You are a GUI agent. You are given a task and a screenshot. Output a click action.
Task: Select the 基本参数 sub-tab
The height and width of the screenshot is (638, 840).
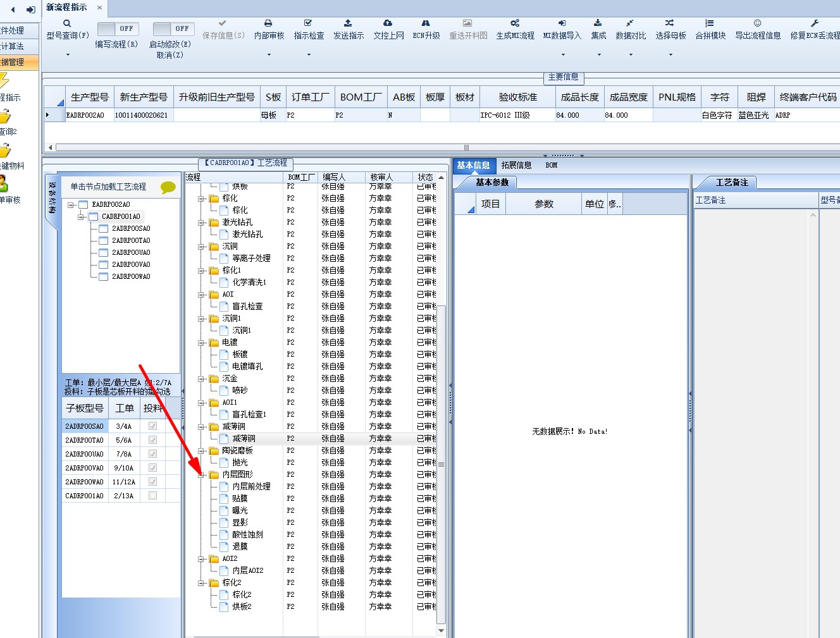tap(492, 182)
